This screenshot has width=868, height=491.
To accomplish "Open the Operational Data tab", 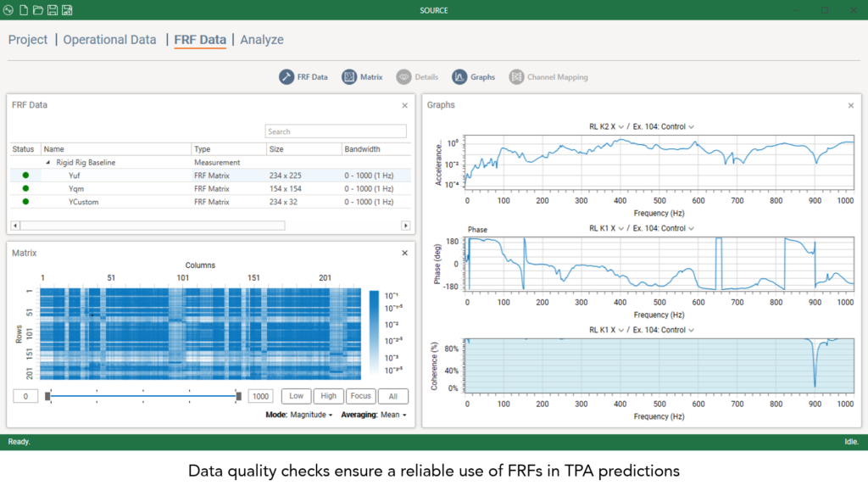I will 109,39.
